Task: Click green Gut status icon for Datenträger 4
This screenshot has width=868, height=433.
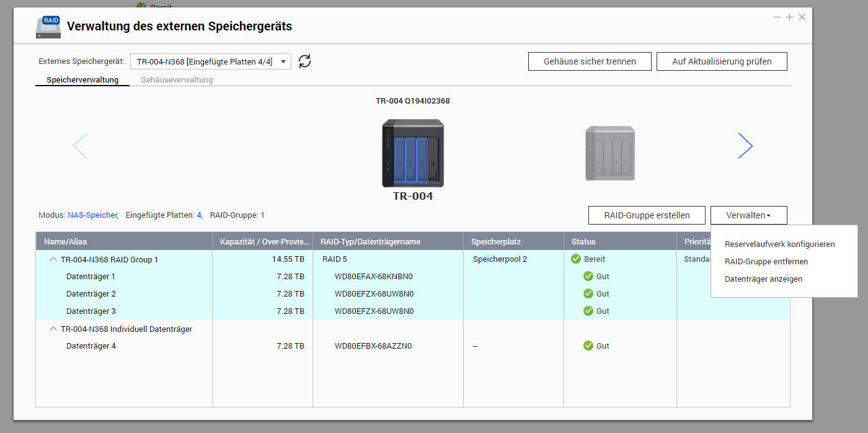Action: pos(588,346)
